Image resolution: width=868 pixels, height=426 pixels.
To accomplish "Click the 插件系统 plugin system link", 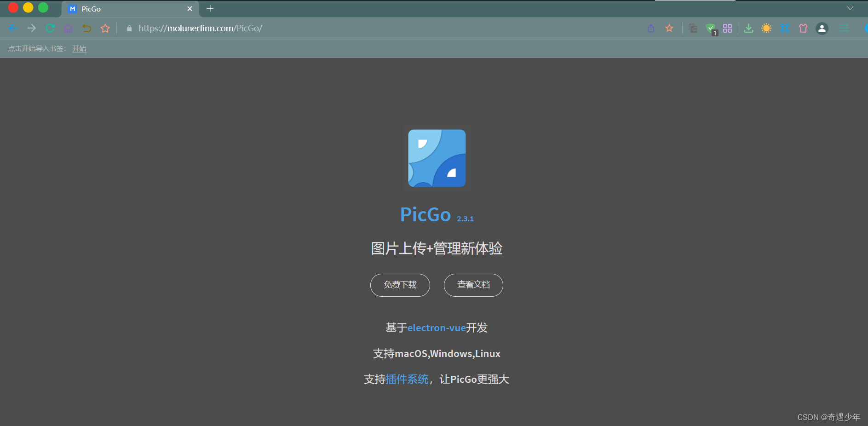I will 407,379.
